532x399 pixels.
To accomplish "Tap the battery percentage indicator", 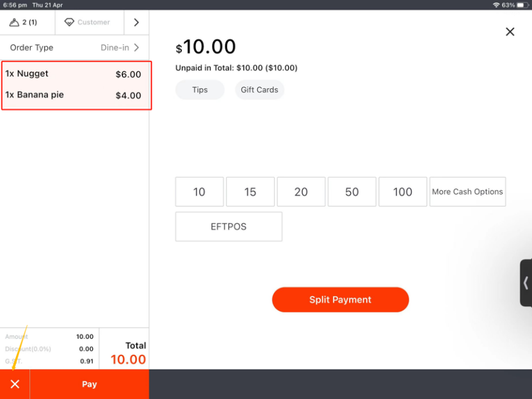I will click(x=509, y=4).
